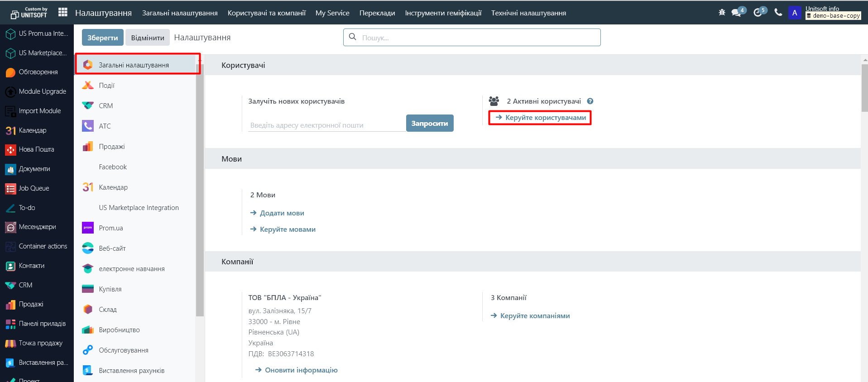
Task: Open the apps grid menu icon
Action: pos(63,13)
